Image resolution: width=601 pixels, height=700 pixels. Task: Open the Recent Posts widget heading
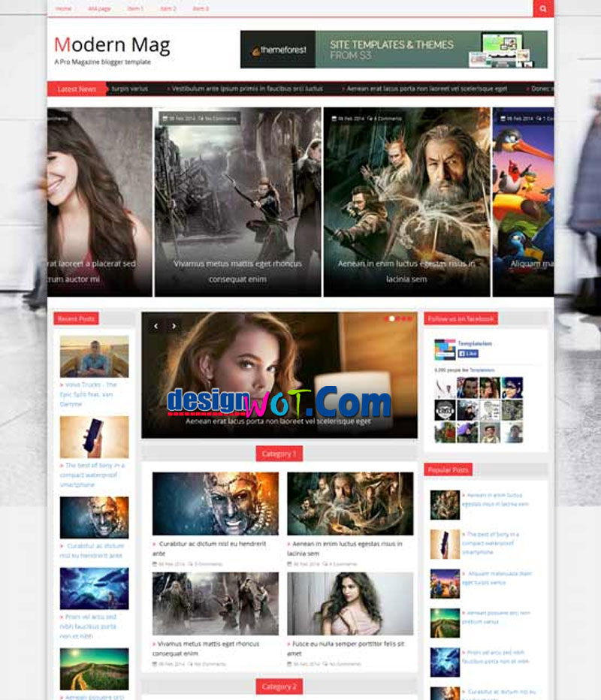77,318
